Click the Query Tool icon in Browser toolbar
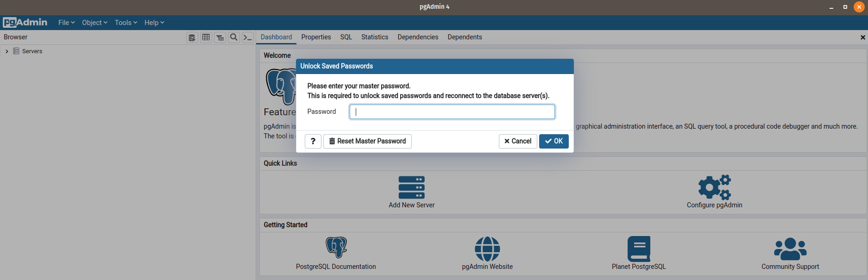868x280 pixels. 192,37
